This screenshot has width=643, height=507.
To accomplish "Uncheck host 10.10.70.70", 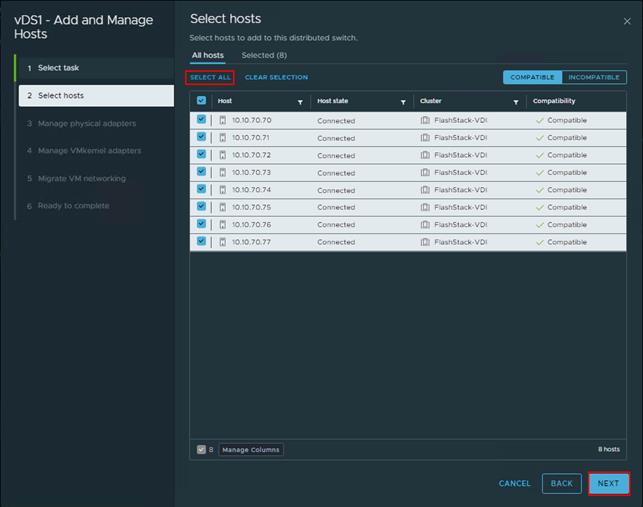I will coord(201,119).
